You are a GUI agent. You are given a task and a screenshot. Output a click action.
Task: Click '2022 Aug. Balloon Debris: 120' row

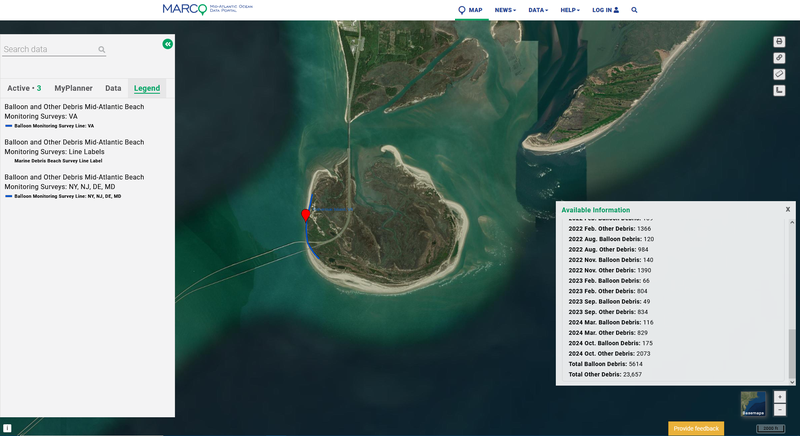(x=611, y=239)
